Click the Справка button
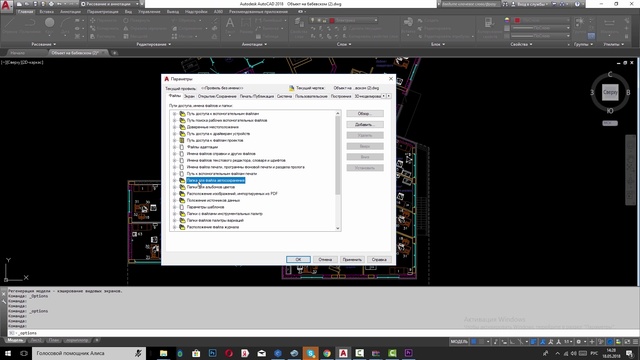The image size is (640, 360). click(x=379, y=260)
